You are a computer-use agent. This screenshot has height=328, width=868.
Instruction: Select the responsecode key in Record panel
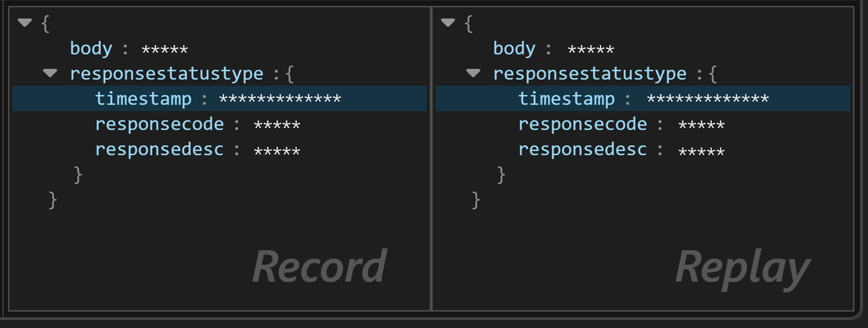(159, 124)
